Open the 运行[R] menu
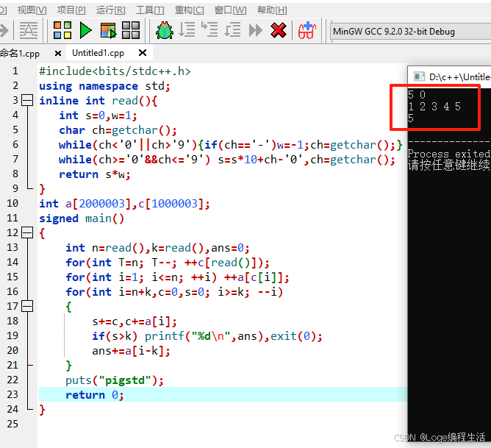Screen dimensions: 491x448 pos(110,10)
